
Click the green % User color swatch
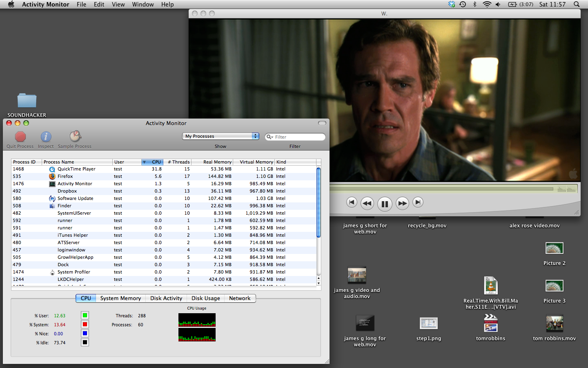[85, 315]
